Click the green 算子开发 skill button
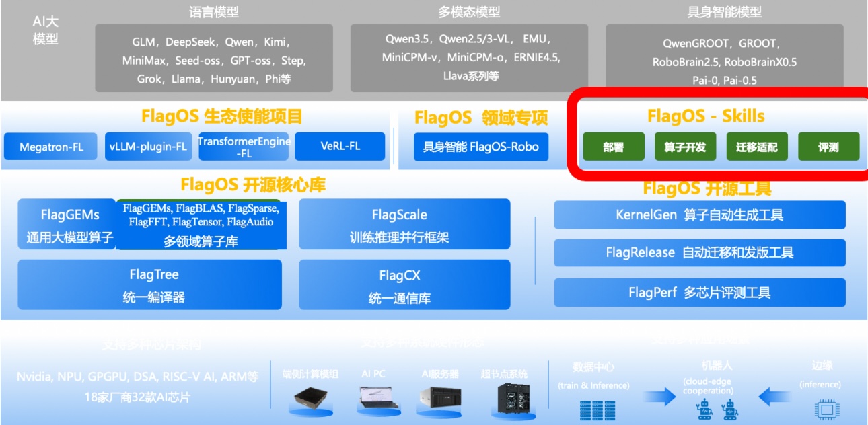 tap(685, 147)
